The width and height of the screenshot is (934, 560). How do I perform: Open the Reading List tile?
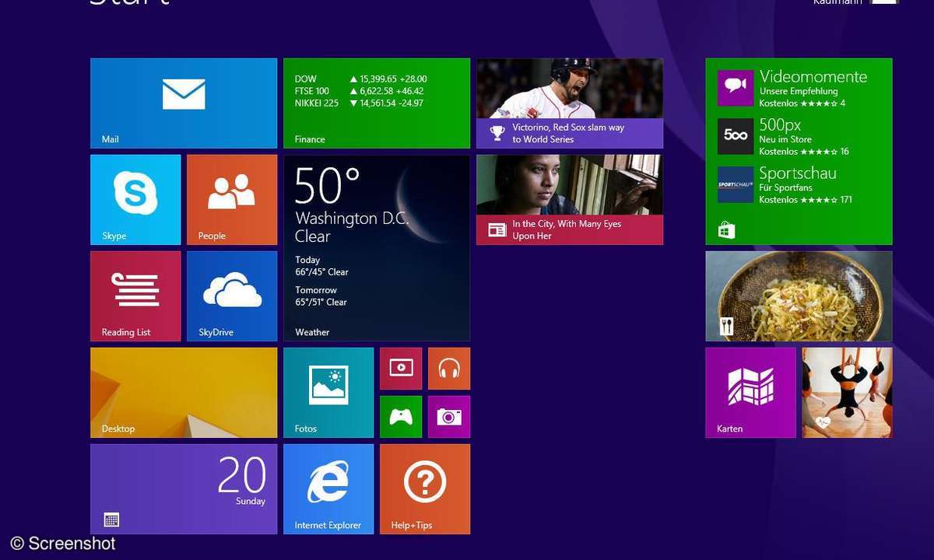click(135, 296)
